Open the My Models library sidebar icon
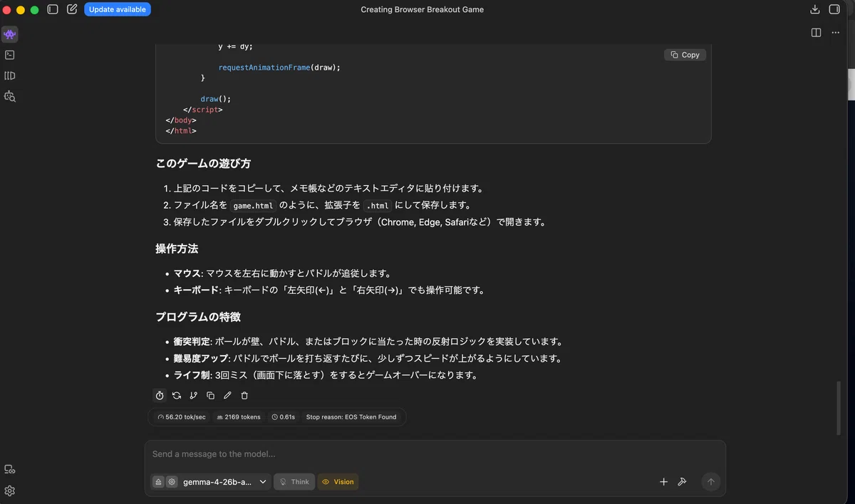Image resolution: width=855 pixels, height=504 pixels. pyautogui.click(x=10, y=75)
